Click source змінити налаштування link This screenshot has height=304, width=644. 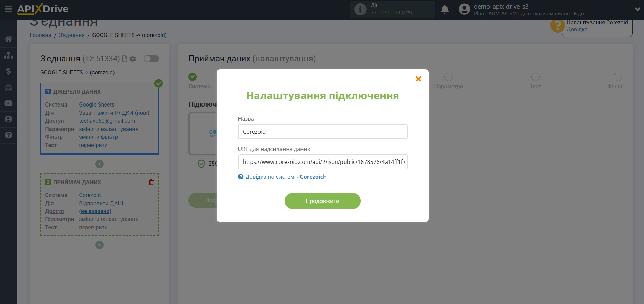pos(108,129)
